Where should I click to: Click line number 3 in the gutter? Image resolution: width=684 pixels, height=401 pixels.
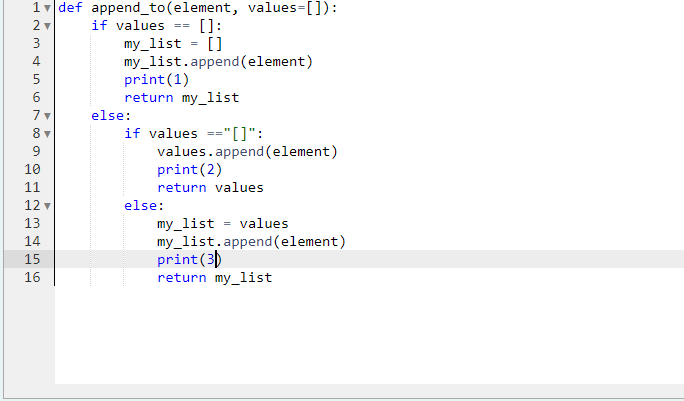click(x=36, y=44)
